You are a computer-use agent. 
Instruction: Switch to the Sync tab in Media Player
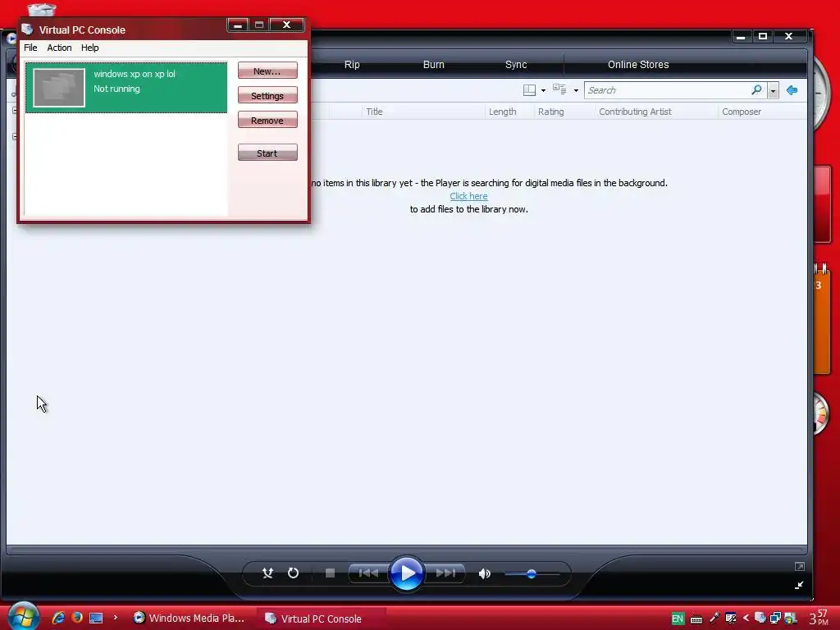[516, 64]
